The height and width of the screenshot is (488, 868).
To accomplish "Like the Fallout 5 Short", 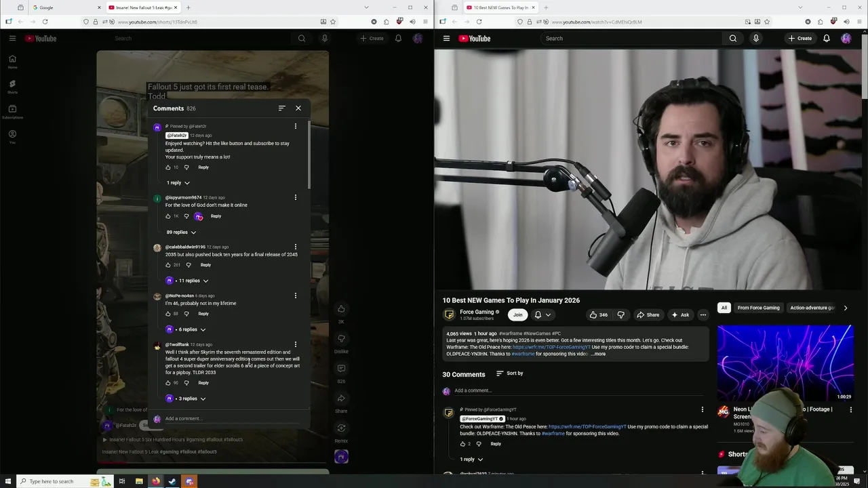I will [341, 309].
